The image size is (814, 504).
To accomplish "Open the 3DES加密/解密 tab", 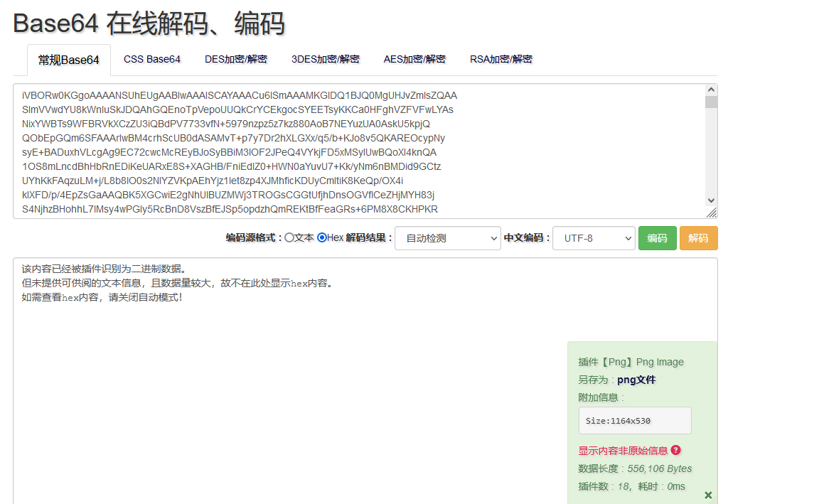I will [325, 60].
